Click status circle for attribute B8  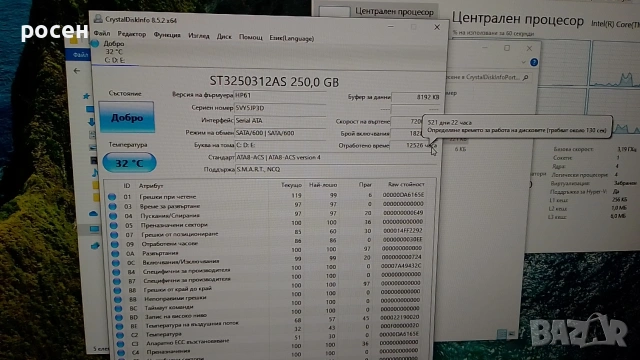(x=117, y=291)
